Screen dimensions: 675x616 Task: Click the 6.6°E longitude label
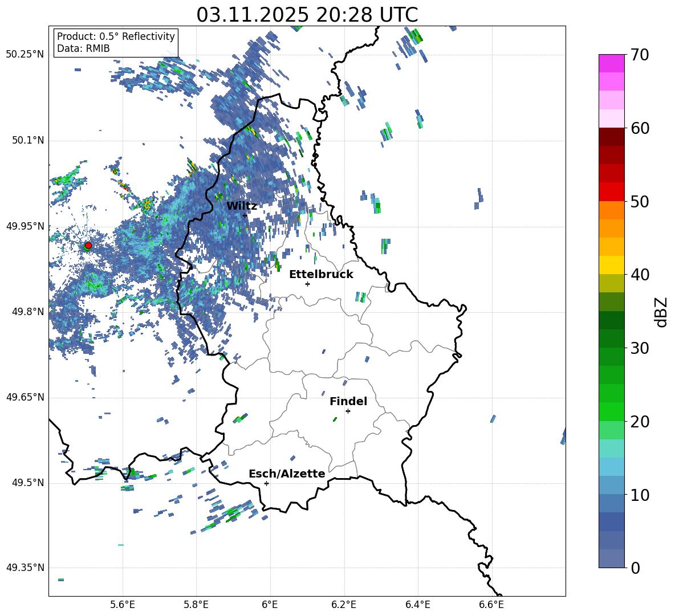click(x=491, y=605)
